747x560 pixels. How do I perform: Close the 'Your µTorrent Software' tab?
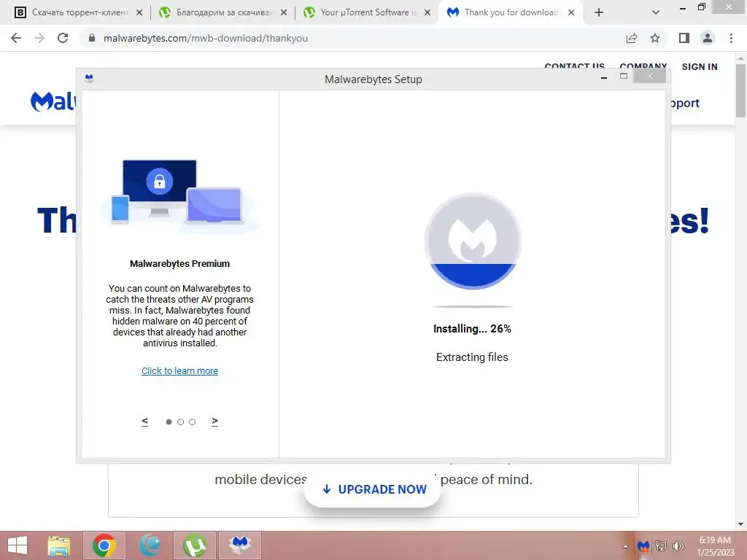(x=427, y=12)
